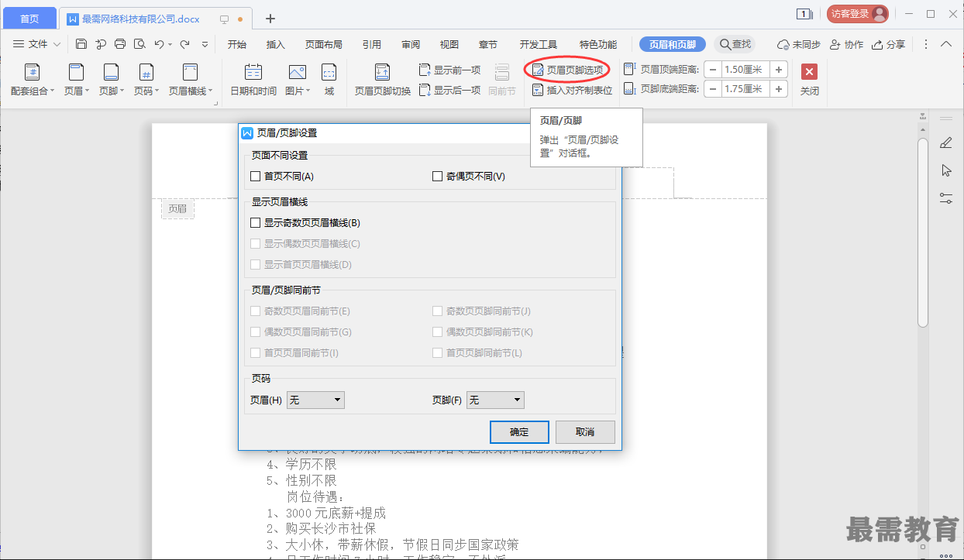Click the Save icon in quick toolbar
Image resolution: width=964 pixels, height=560 pixels.
tap(81, 44)
